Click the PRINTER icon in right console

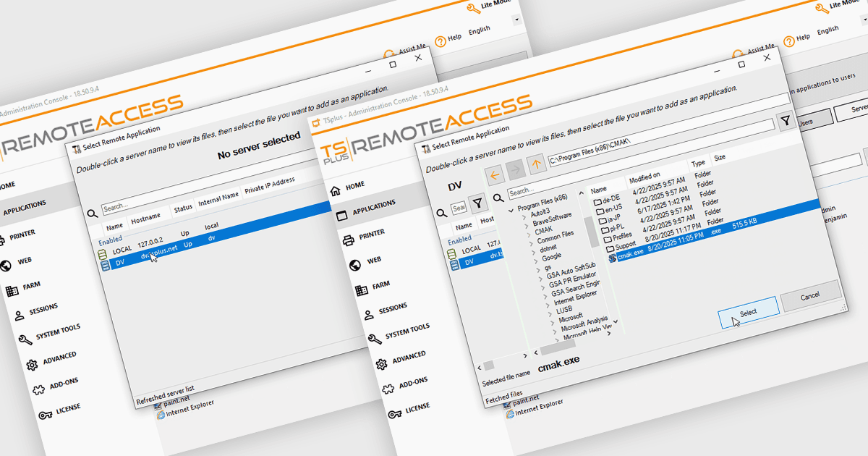(x=347, y=240)
